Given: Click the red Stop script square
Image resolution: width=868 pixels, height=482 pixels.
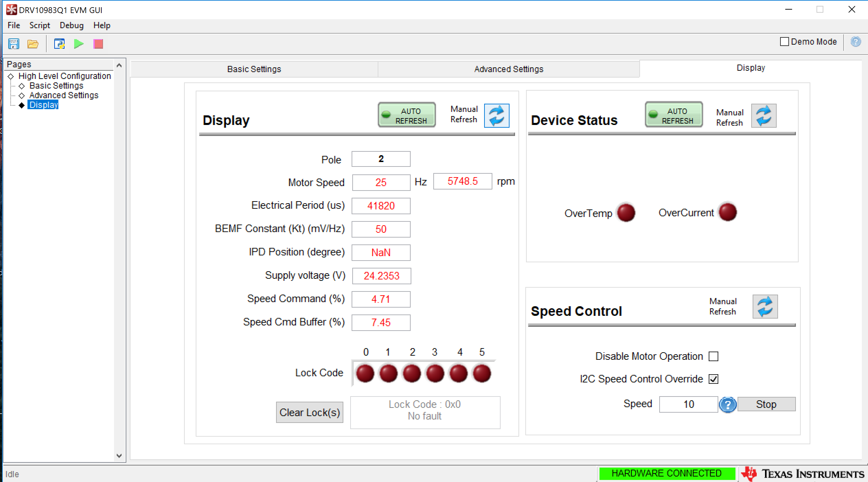Looking at the screenshot, I should (x=98, y=44).
